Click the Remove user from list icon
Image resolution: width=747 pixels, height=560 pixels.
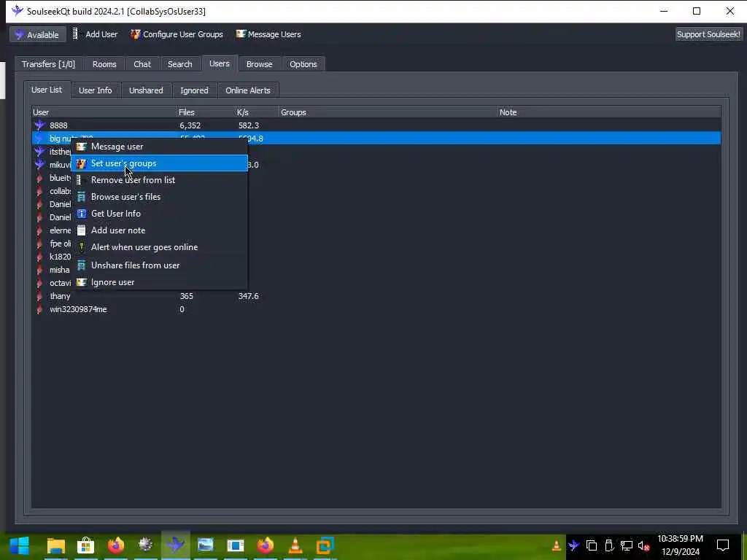pyautogui.click(x=79, y=180)
